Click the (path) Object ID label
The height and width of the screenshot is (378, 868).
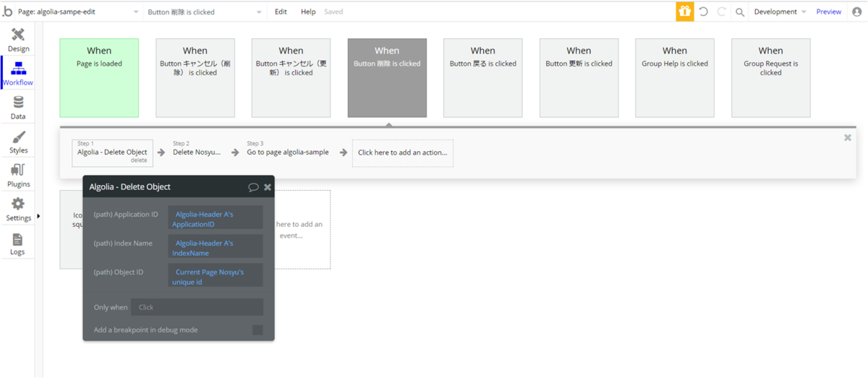tap(119, 272)
